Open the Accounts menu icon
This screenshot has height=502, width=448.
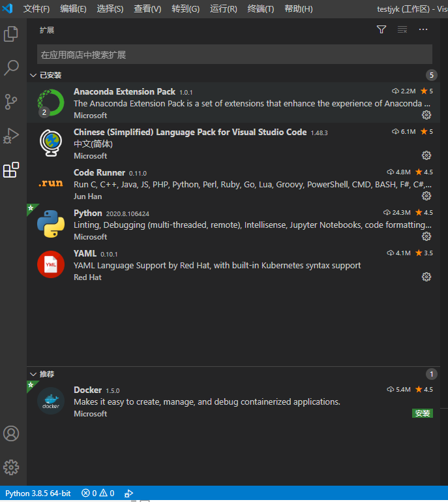tap(11, 433)
